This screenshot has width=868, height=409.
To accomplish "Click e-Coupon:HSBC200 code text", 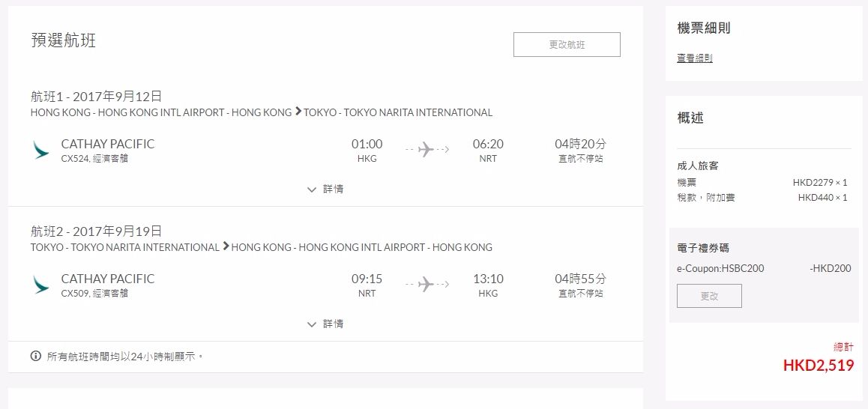I will [720, 268].
